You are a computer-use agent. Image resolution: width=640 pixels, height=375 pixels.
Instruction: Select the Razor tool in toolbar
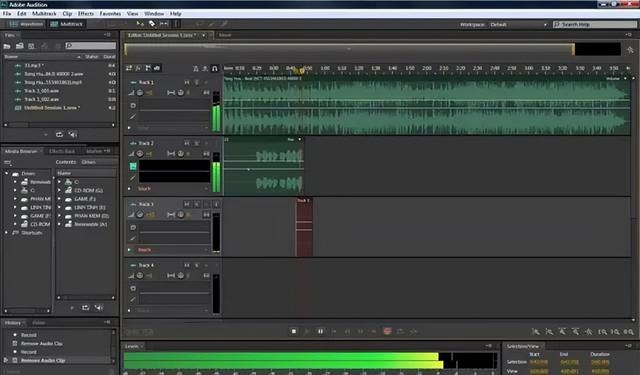(152, 24)
